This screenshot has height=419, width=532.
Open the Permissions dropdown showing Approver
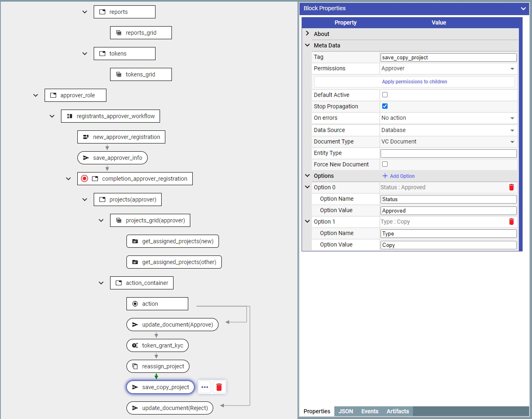[448, 69]
